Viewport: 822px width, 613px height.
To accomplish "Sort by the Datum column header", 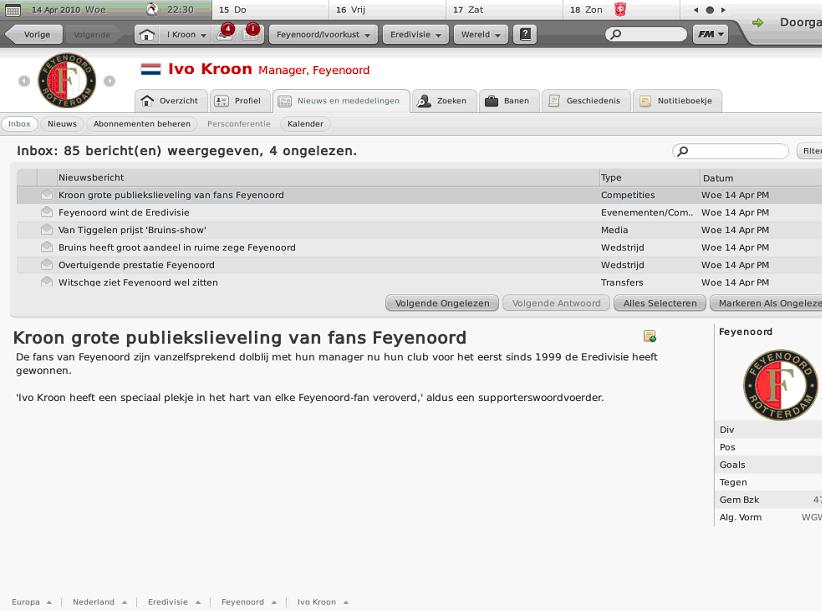I will tap(761, 178).
